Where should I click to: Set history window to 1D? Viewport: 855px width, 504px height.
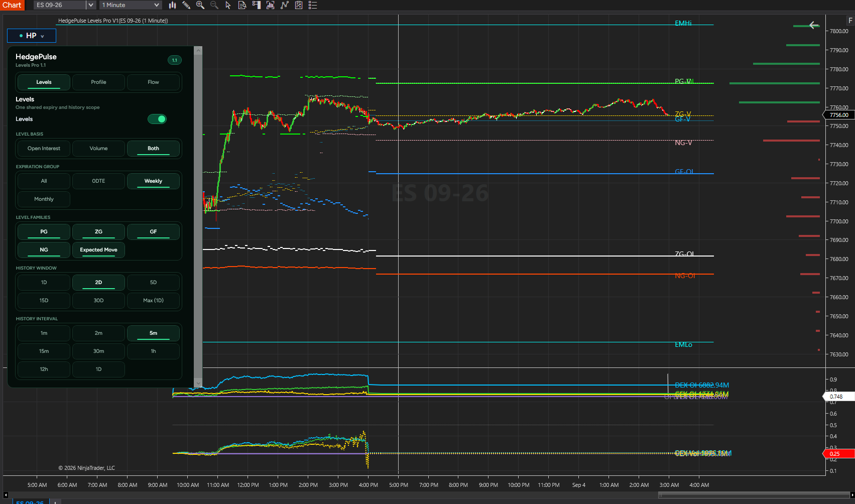click(x=44, y=283)
